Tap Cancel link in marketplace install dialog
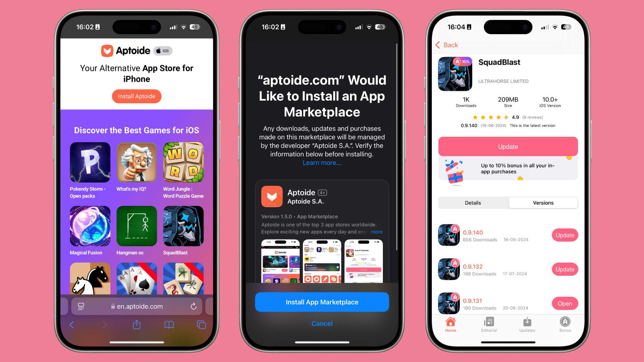The width and height of the screenshot is (644, 362). point(322,323)
